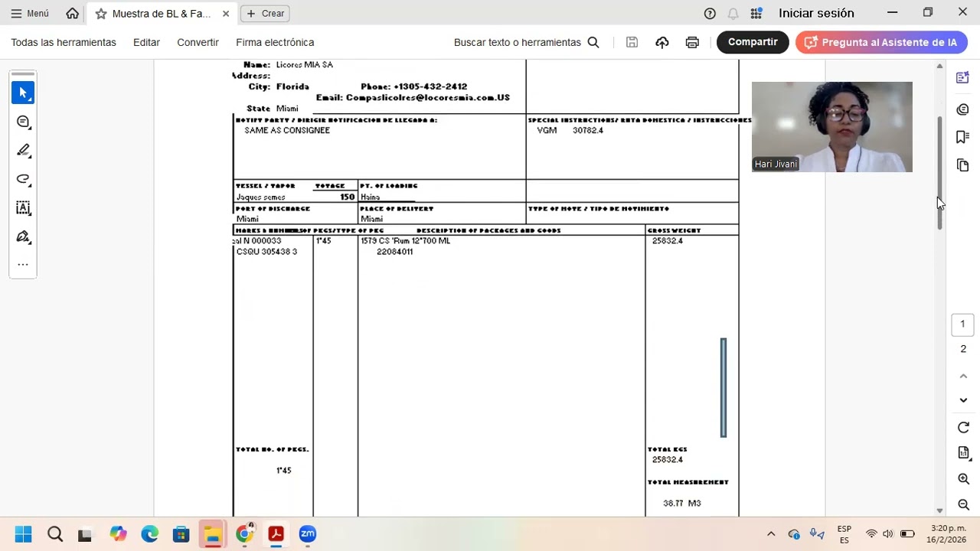Screen dimensions: 980x551
Task: Click the '38.77 M3' measurement
Action: 682,504
